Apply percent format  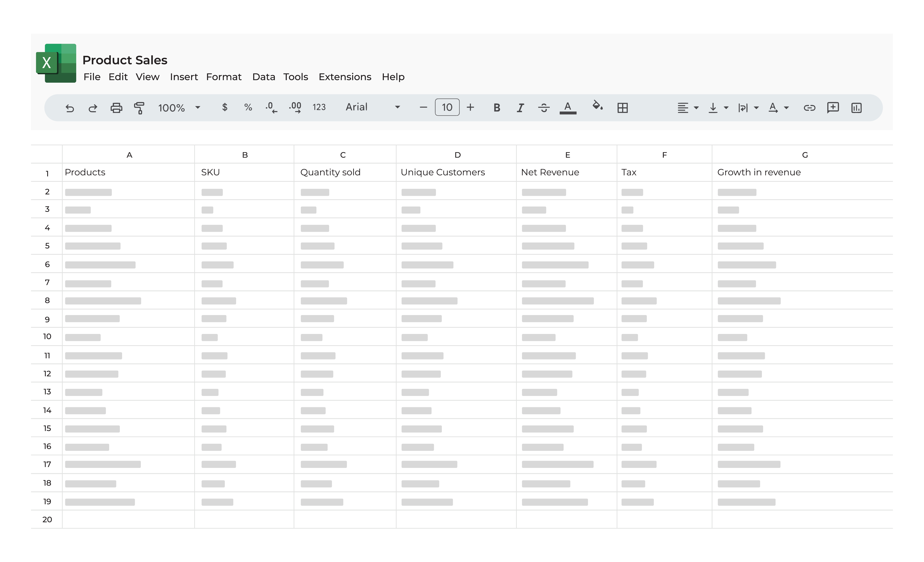tap(248, 108)
